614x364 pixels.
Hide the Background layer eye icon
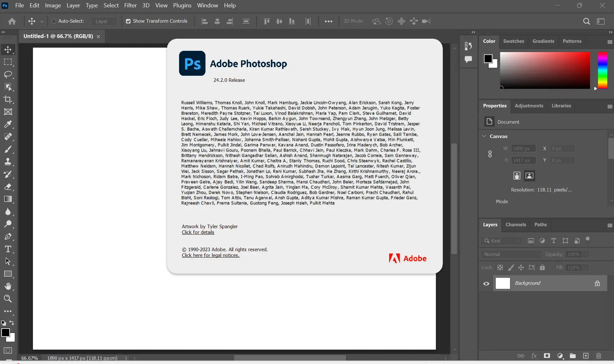click(486, 283)
